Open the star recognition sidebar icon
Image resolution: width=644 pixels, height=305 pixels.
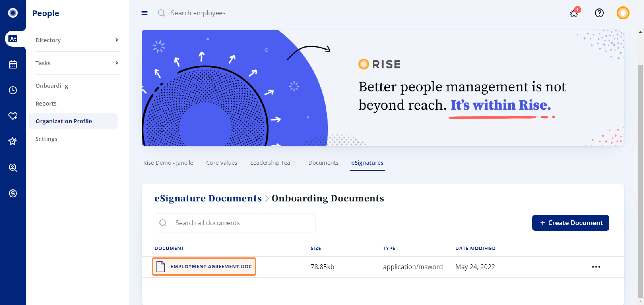click(x=13, y=141)
